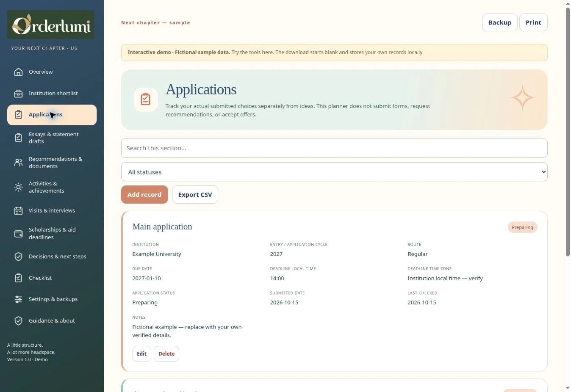Go to Institution shortlist
The height and width of the screenshot is (392, 571).
(52, 94)
